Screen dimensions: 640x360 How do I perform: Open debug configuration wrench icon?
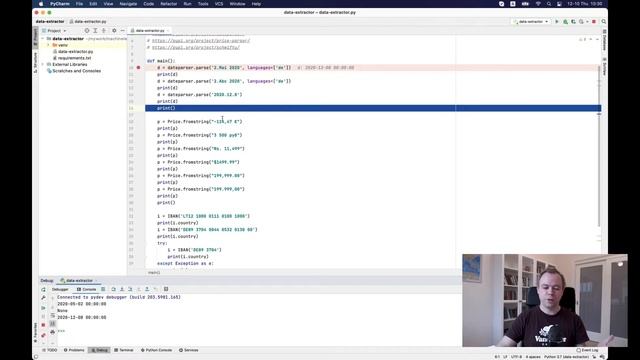click(43, 298)
